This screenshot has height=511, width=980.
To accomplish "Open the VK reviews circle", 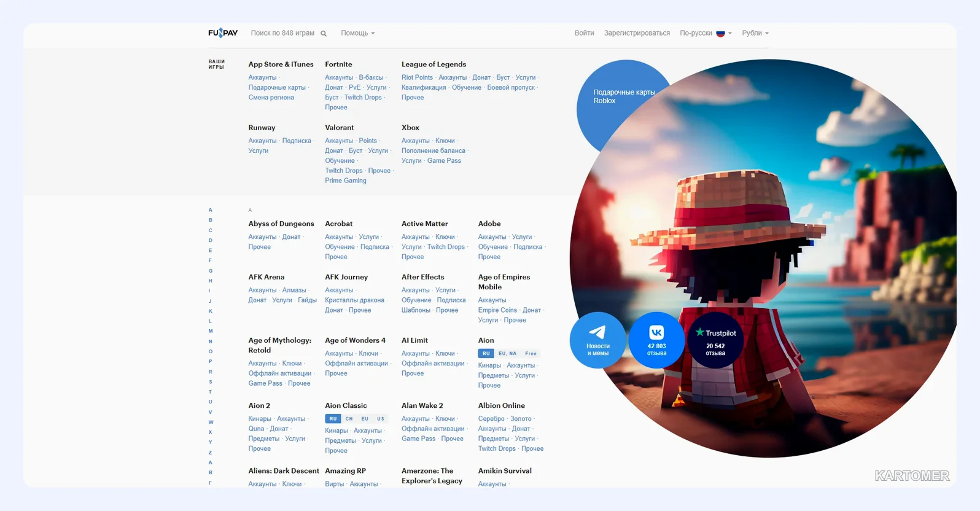I will point(656,340).
